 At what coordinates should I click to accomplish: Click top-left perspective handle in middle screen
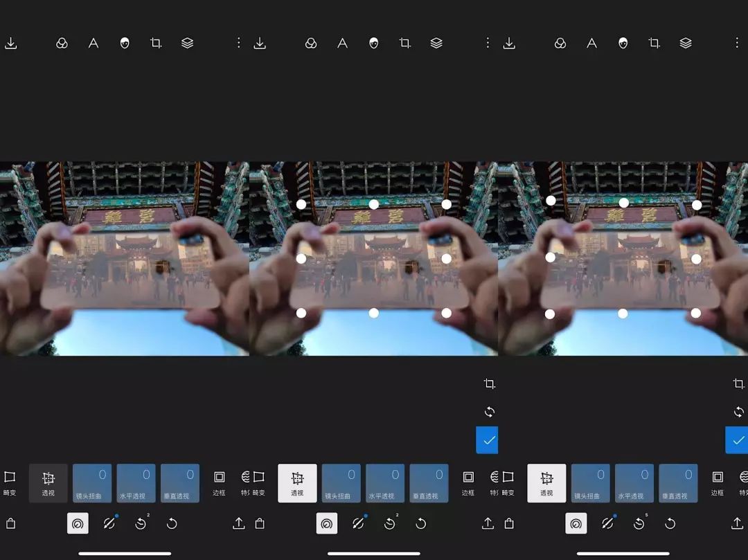tap(301, 204)
